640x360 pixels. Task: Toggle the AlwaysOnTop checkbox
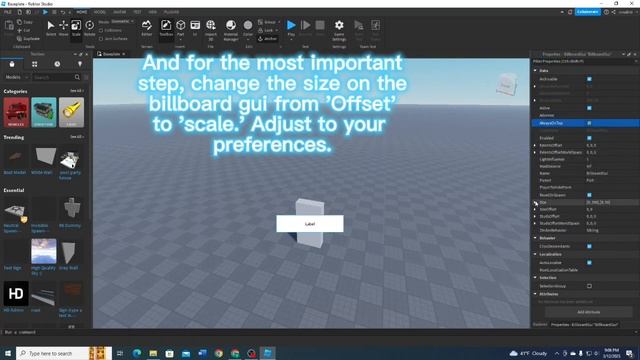click(589, 123)
